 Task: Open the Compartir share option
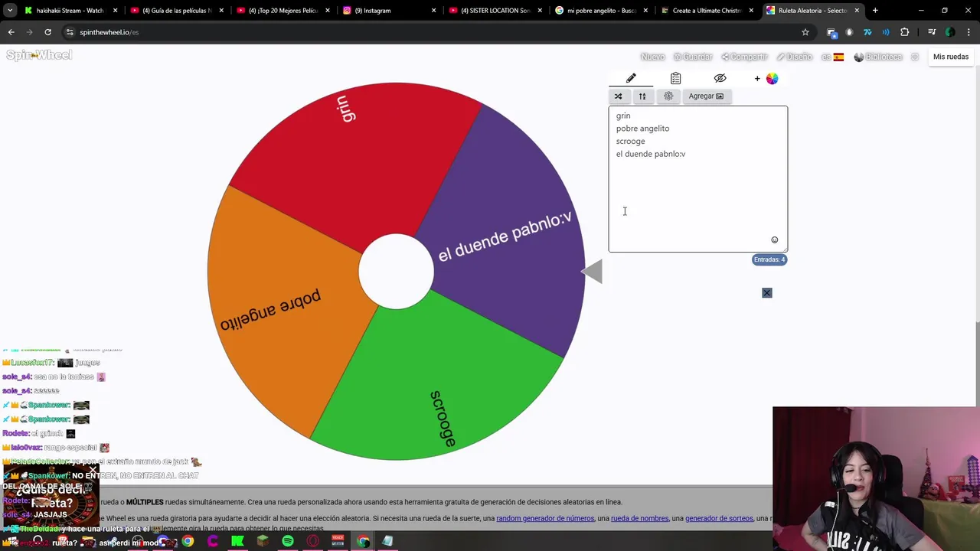pos(744,57)
